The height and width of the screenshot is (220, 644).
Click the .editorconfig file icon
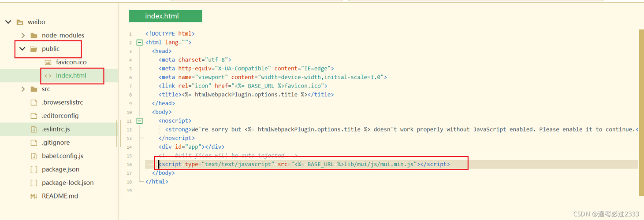[x=34, y=116]
